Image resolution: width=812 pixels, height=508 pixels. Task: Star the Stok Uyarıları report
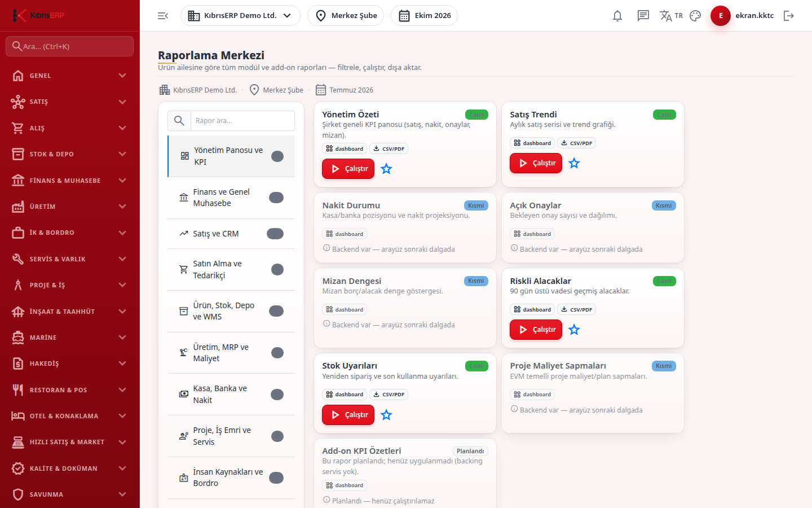click(x=386, y=415)
